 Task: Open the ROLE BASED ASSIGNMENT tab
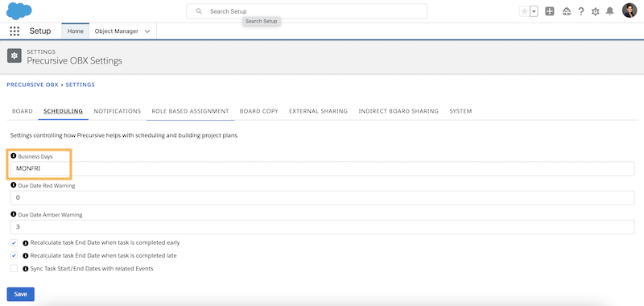pyautogui.click(x=190, y=111)
